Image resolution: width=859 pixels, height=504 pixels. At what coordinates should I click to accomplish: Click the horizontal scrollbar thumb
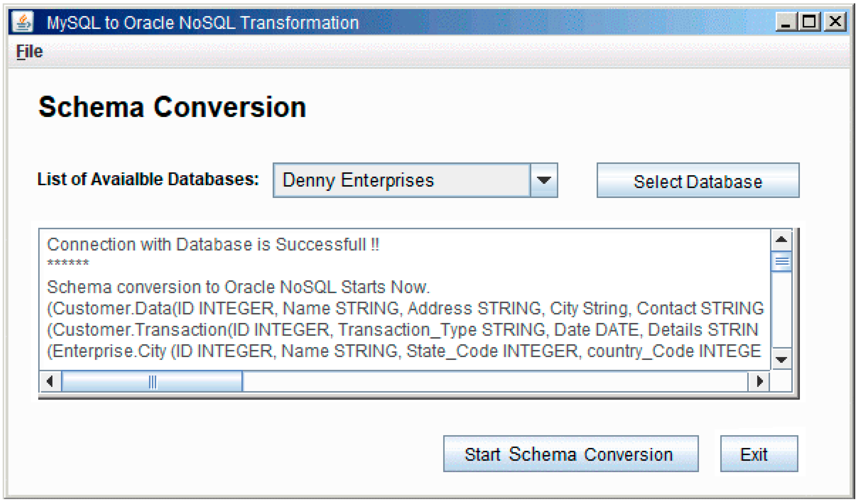click(x=152, y=381)
